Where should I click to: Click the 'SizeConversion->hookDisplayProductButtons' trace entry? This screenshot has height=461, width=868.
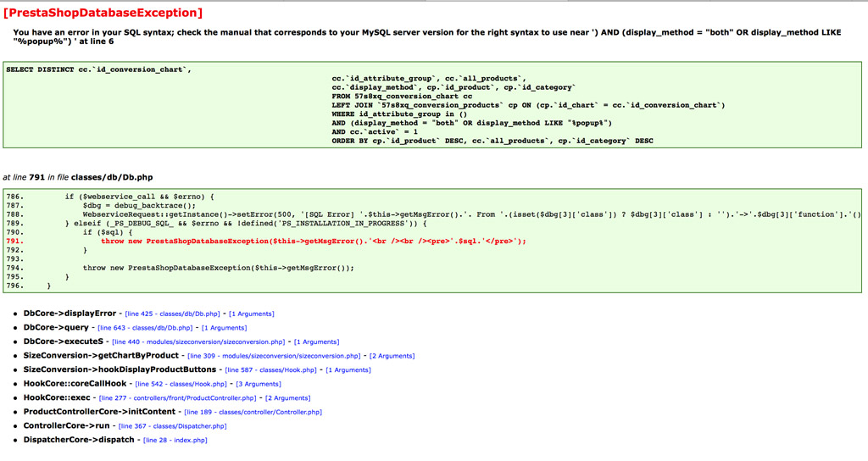[x=120, y=369]
